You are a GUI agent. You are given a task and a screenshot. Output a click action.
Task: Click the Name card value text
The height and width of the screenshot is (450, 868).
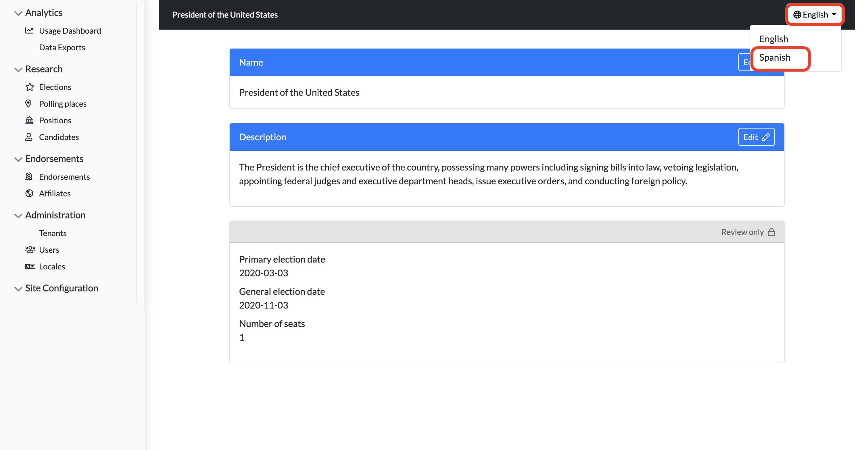(299, 92)
